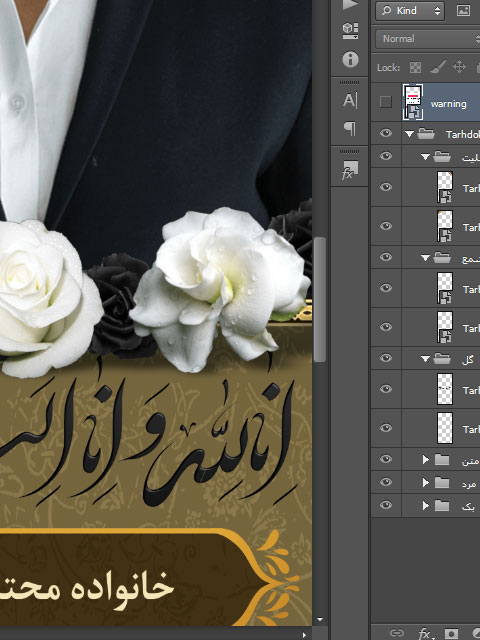The width and height of the screenshot is (480, 640).
Task: Expand the بک group
Action: click(x=425, y=506)
